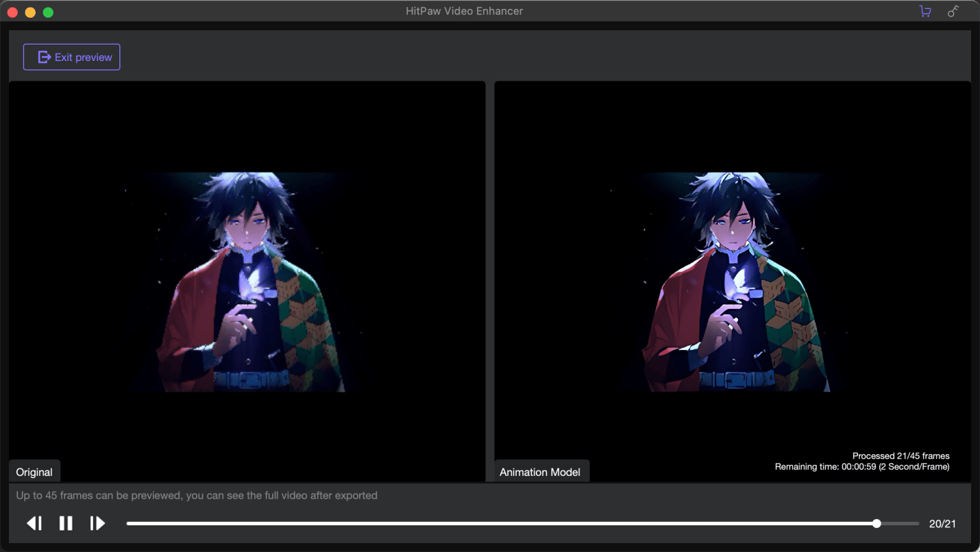This screenshot has height=552, width=980.
Task: Click the 20/21 frame counter
Action: click(x=942, y=524)
